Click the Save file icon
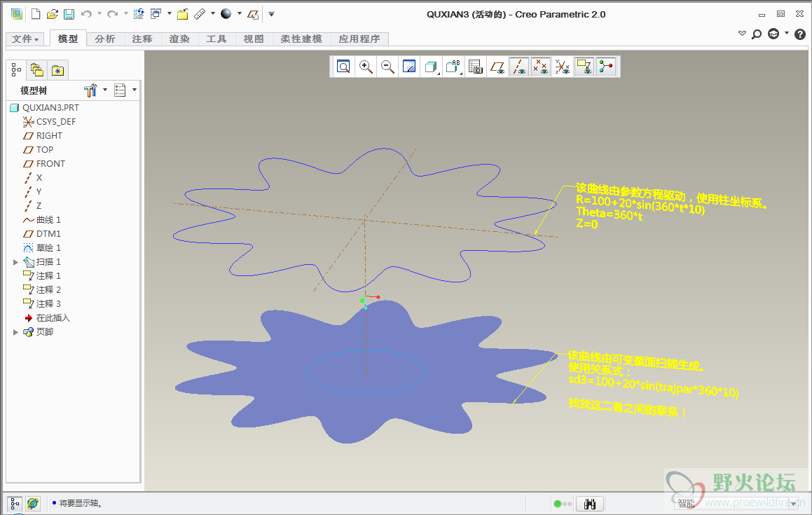The image size is (812, 515). point(69,14)
